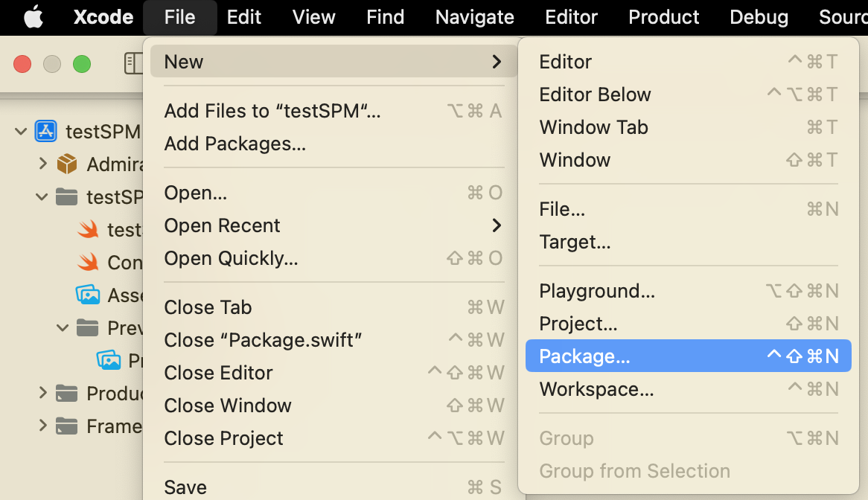The width and height of the screenshot is (868, 500).
Task: Click the Prev folder icon
Action: [87, 327]
